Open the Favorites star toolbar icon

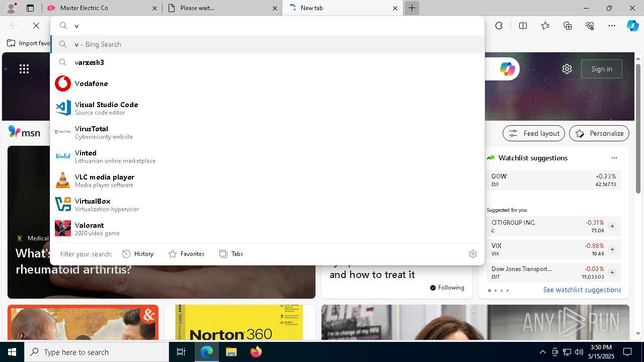pos(545,26)
